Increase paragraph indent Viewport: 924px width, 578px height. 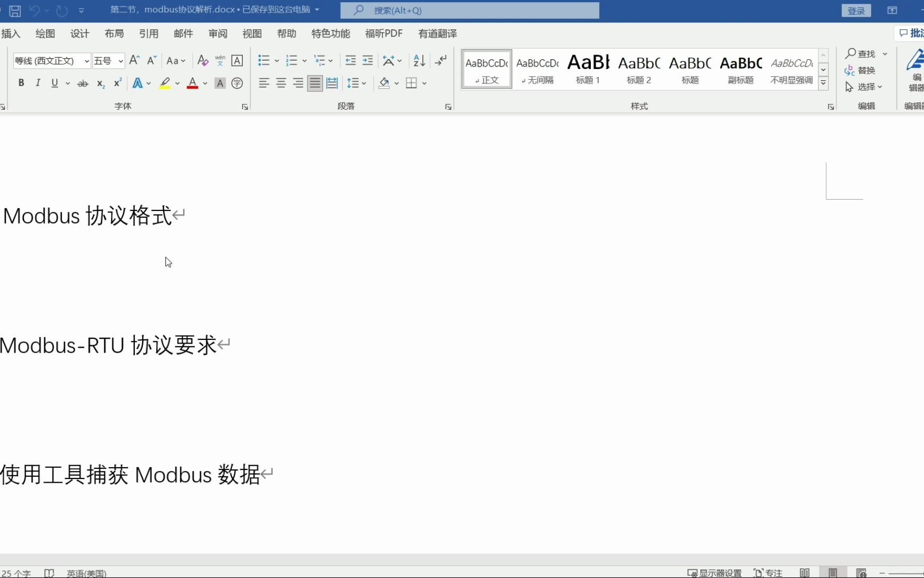367,60
